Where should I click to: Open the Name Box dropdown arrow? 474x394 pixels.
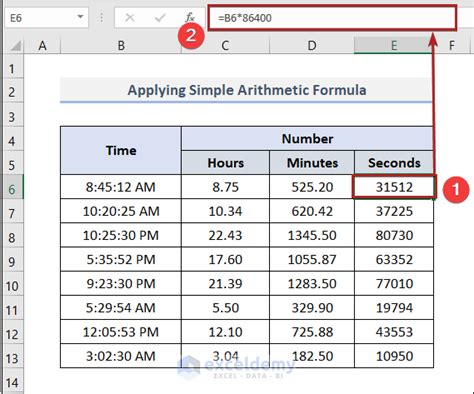click(x=80, y=16)
